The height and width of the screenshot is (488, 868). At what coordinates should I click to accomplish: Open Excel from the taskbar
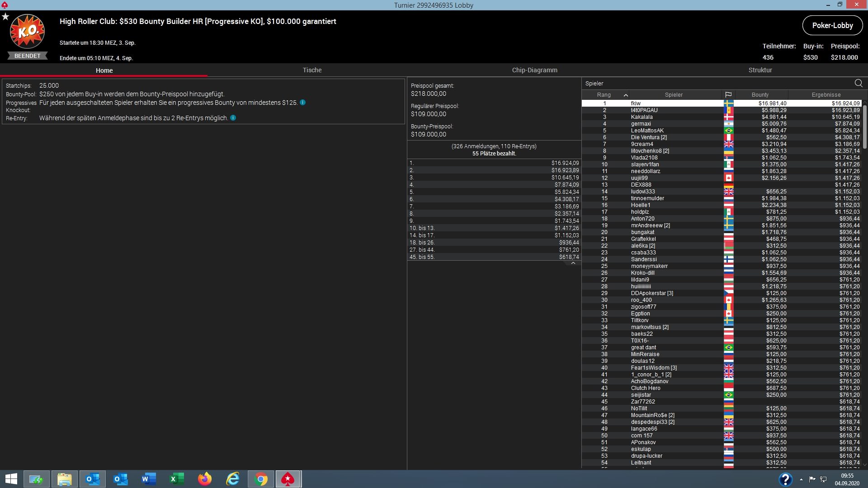pos(176,479)
